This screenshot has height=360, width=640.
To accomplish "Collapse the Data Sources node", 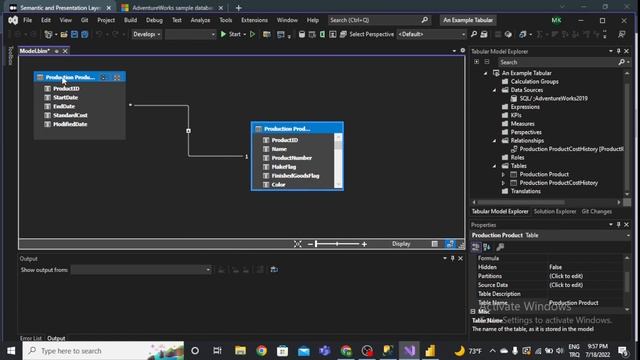I will click(494, 90).
